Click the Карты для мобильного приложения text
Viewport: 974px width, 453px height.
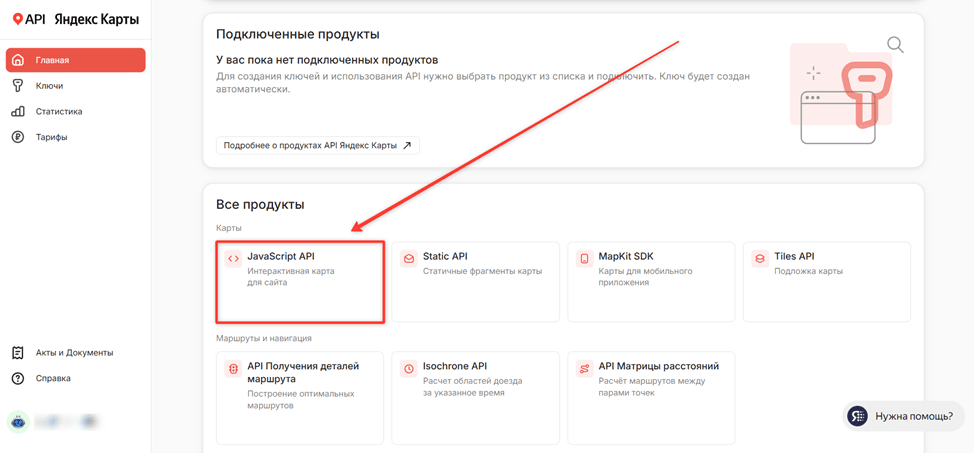[645, 277]
